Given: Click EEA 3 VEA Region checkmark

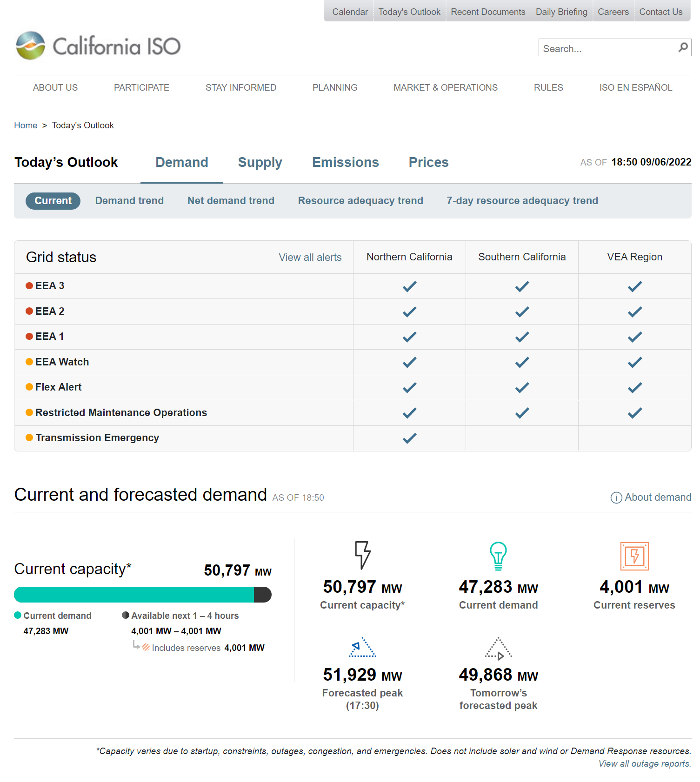Looking at the screenshot, I should pyautogui.click(x=634, y=286).
